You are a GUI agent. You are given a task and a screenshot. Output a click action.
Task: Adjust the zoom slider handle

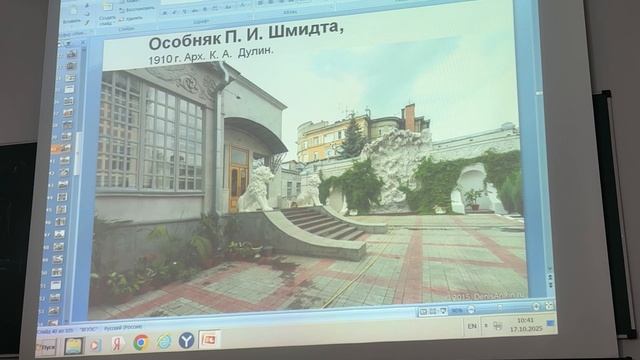500,308
